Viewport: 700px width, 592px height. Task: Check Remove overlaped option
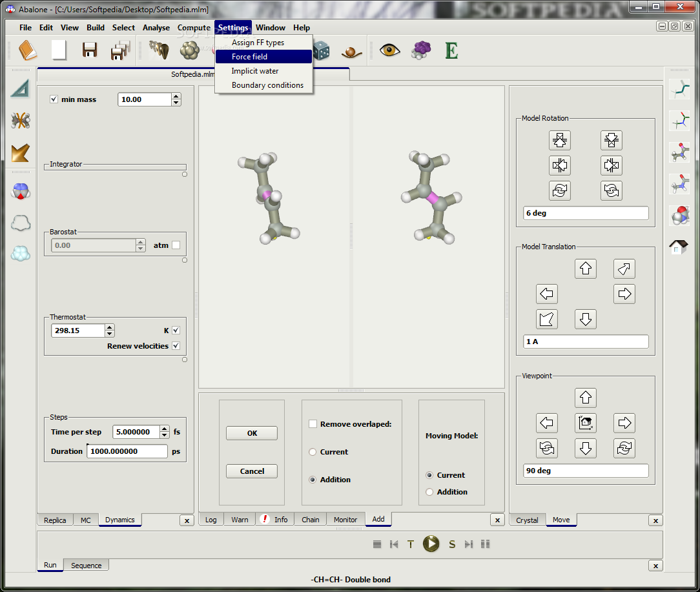point(313,424)
